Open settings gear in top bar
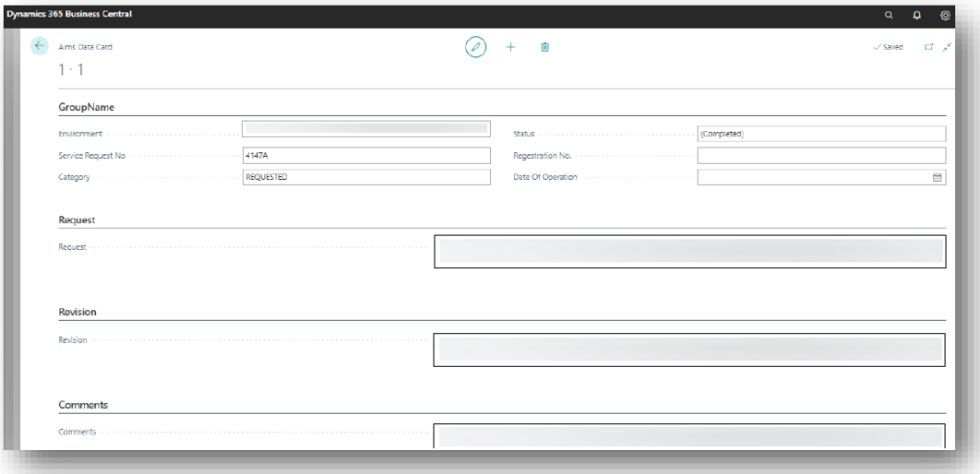The height and width of the screenshot is (474, 980). click(x=945, y=15)
